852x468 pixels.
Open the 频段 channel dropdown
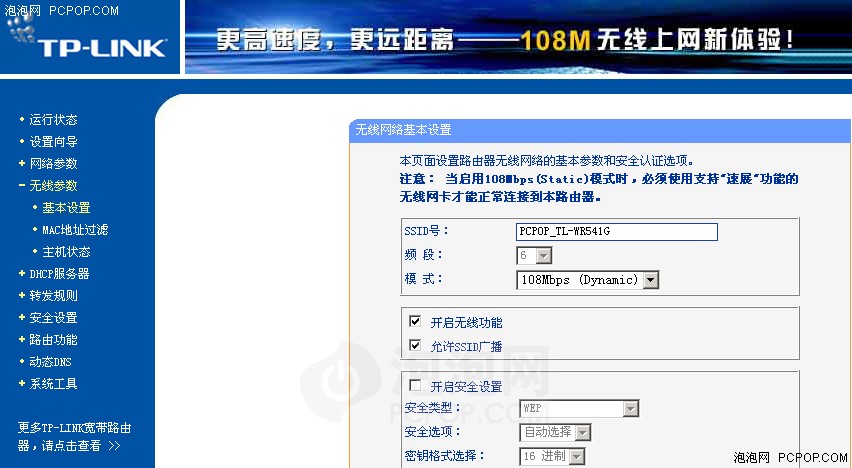click(x=534, y=255)
